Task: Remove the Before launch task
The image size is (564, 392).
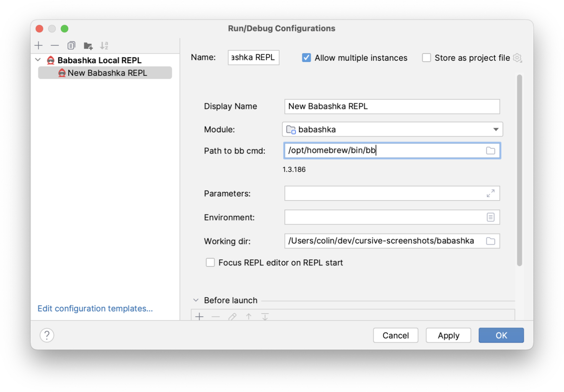Action: (x=216, y=317)
